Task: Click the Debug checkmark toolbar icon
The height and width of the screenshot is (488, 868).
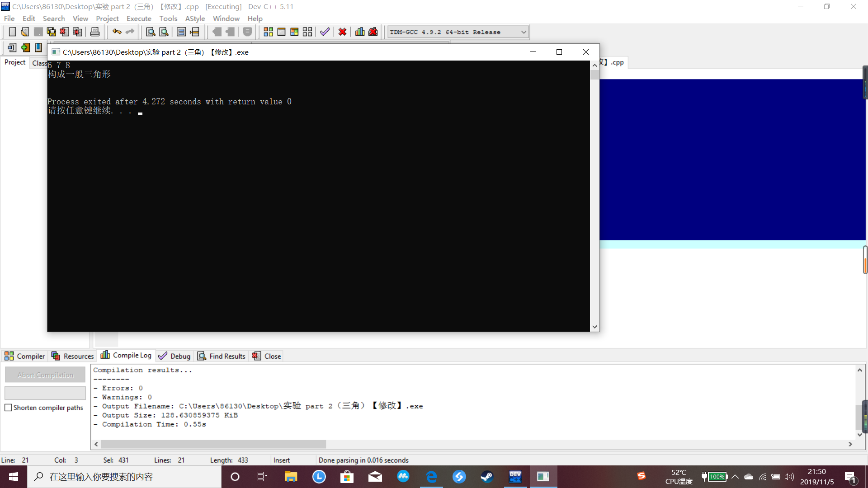Action: pyautogui.click(x=325, y=32)
